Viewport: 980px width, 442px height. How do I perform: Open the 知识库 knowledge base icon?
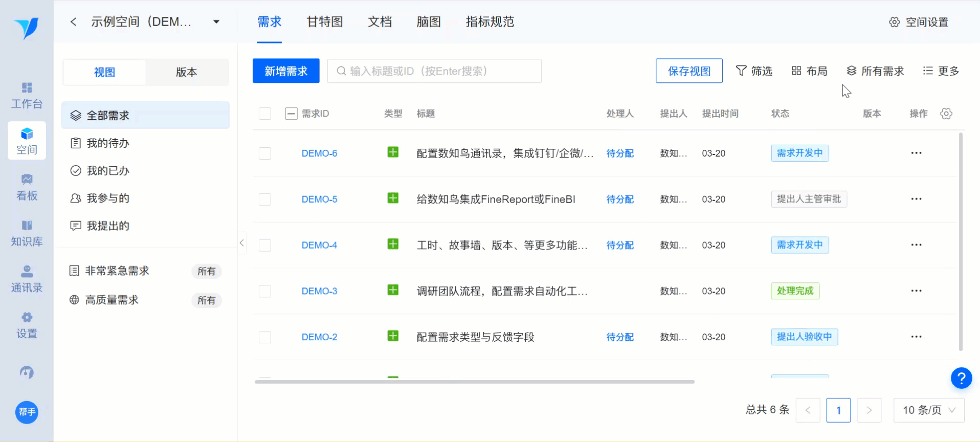click(27, 233)
